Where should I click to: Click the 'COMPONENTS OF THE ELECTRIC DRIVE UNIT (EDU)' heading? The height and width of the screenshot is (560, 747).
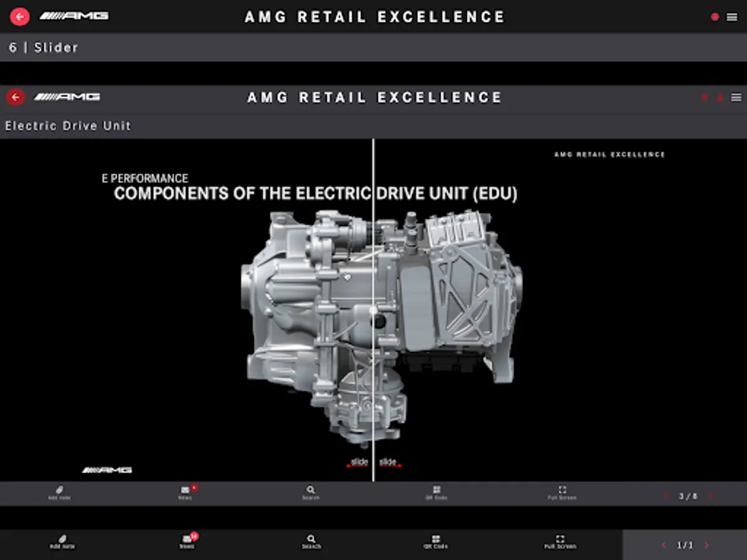click(x=316, y=194)
